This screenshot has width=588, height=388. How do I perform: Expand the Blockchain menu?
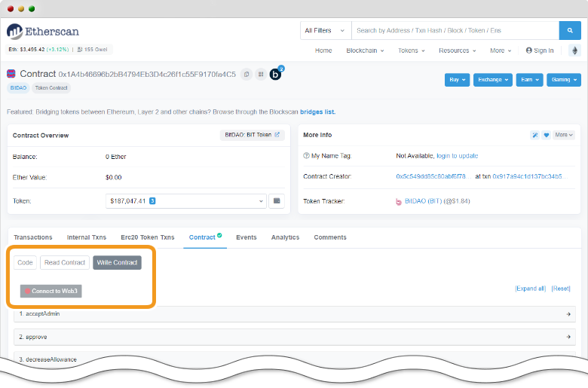click(365, 50)
